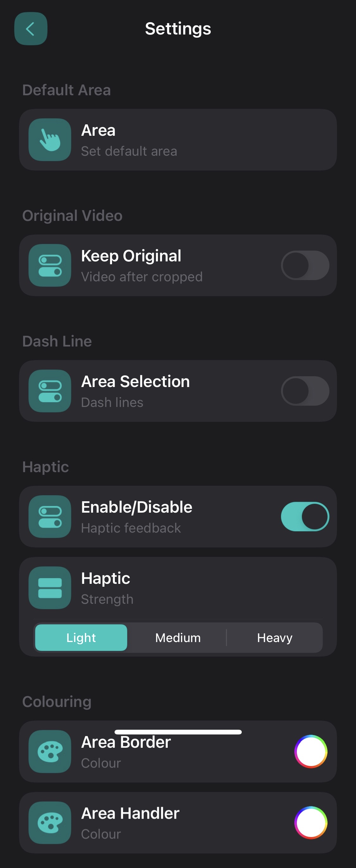Click the Keep Original switch icon
The width and height of the screenshot is (356, 868).
click(50, 265)
